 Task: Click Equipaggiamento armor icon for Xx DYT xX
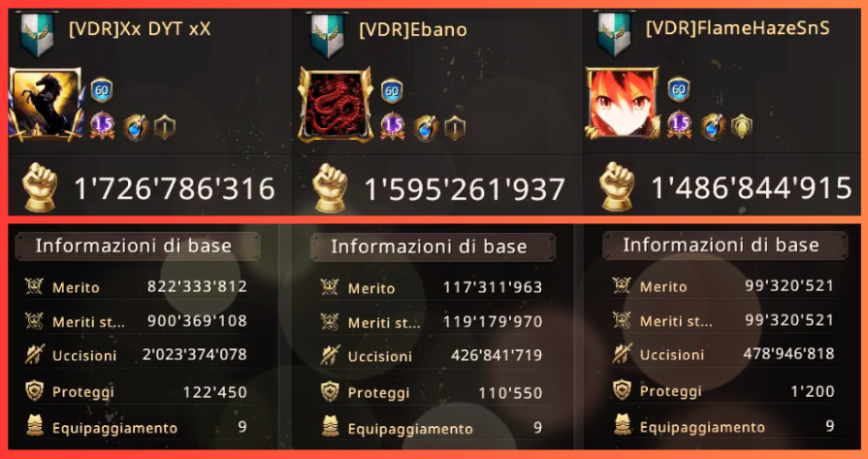(34, 427)
